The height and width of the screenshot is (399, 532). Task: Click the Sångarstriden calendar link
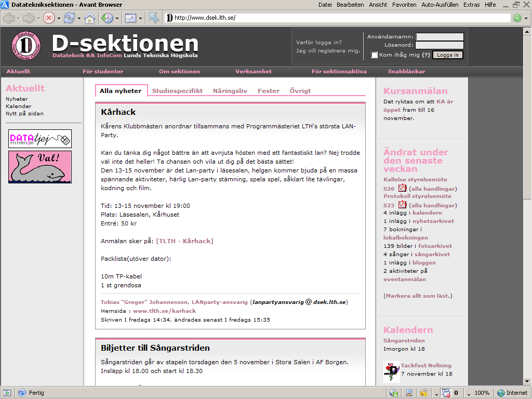click(404, 341)
